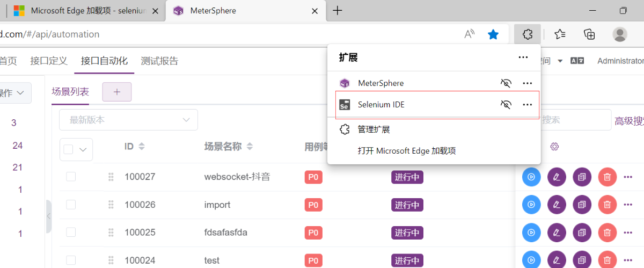Click the MeterSphere extension icon in the popup
This screenshot has height=268, width=644.
click(x=345, y=83)
